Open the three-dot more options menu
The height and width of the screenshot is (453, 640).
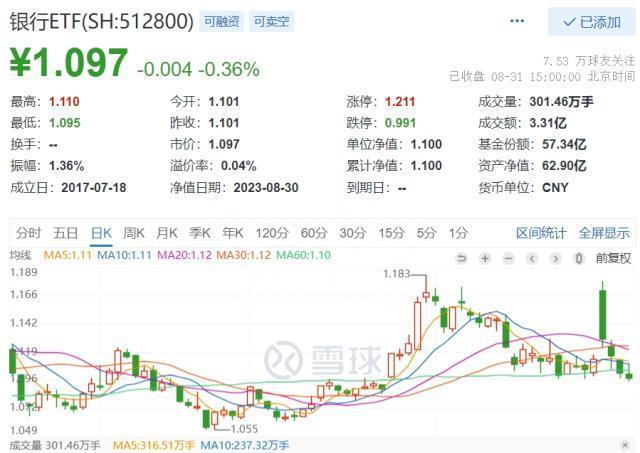pyautogui.click(x=516, y=21)
